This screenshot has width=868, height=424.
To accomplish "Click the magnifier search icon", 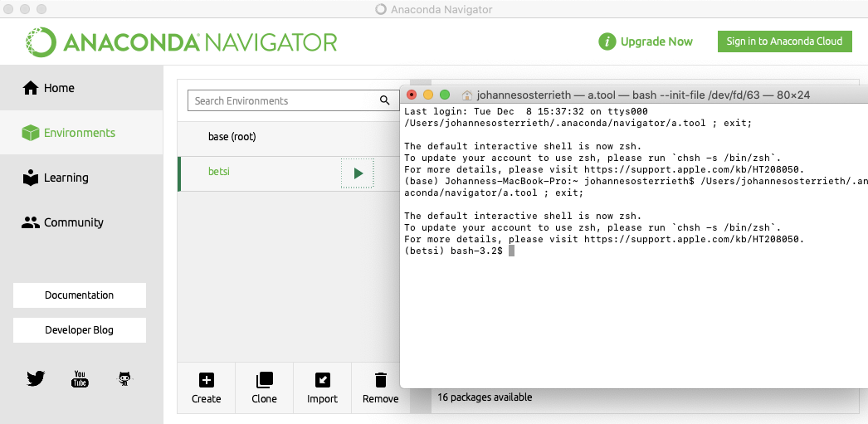I will coord(384,100).
